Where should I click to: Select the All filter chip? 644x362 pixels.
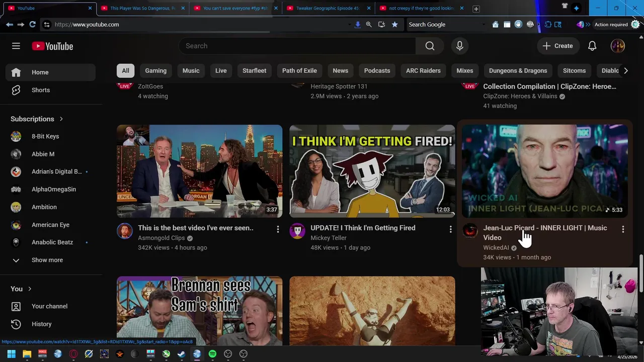click(125, 70)
